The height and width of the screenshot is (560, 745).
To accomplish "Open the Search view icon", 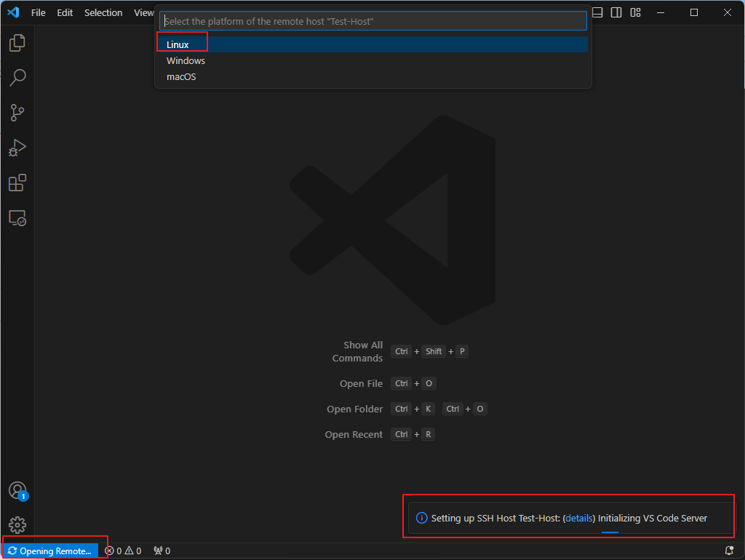I will (x=17, y=77).
